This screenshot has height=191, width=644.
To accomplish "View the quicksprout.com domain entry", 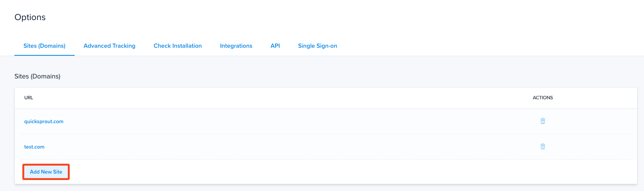I will (44, 122).
